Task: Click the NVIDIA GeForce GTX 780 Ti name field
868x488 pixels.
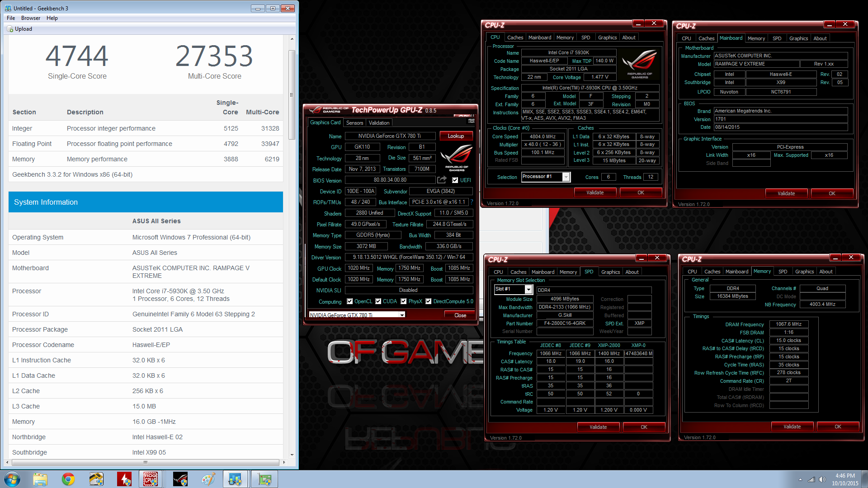Action: click(x=390, y=136)
